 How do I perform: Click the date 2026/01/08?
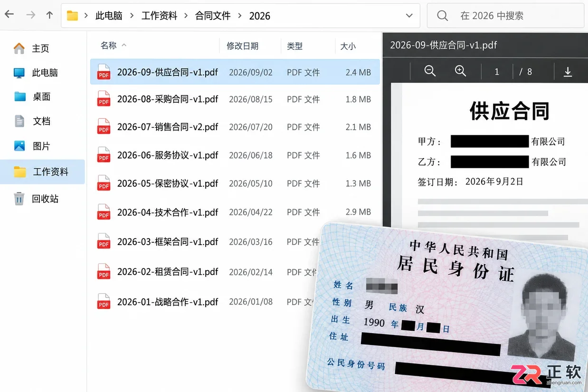coord(251,302)
